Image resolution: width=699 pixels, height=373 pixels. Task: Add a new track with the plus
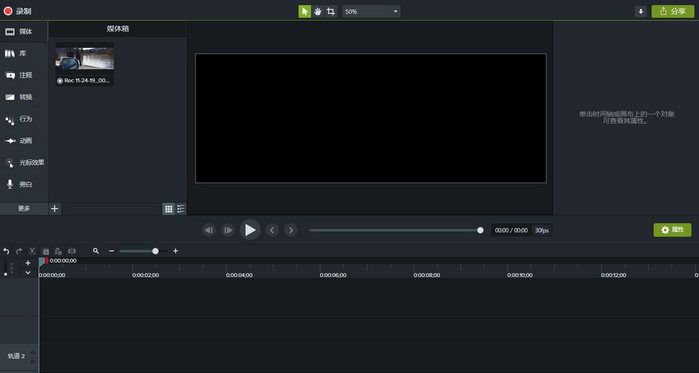click(28, 263)
